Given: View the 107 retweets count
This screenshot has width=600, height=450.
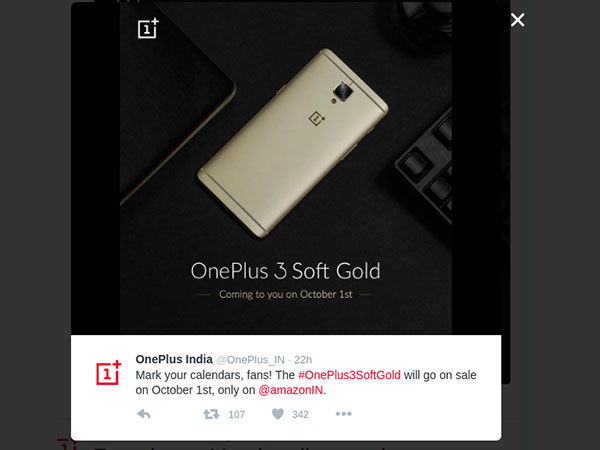Looking at the screenshot, I should pos(236,414).
